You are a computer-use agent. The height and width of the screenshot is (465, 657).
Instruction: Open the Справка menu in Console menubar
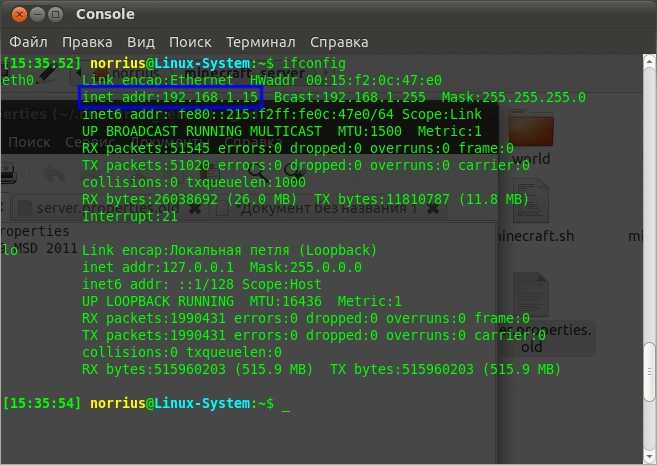(x=339, y=42)
